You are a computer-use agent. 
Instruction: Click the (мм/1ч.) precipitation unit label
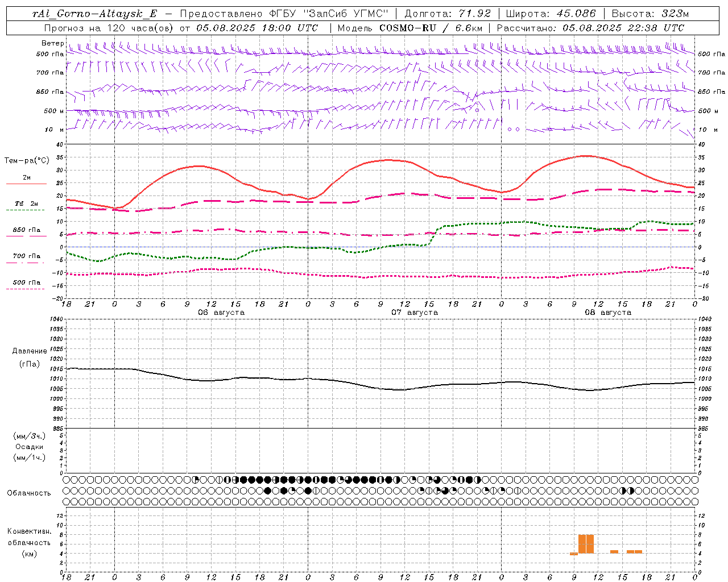30,458
